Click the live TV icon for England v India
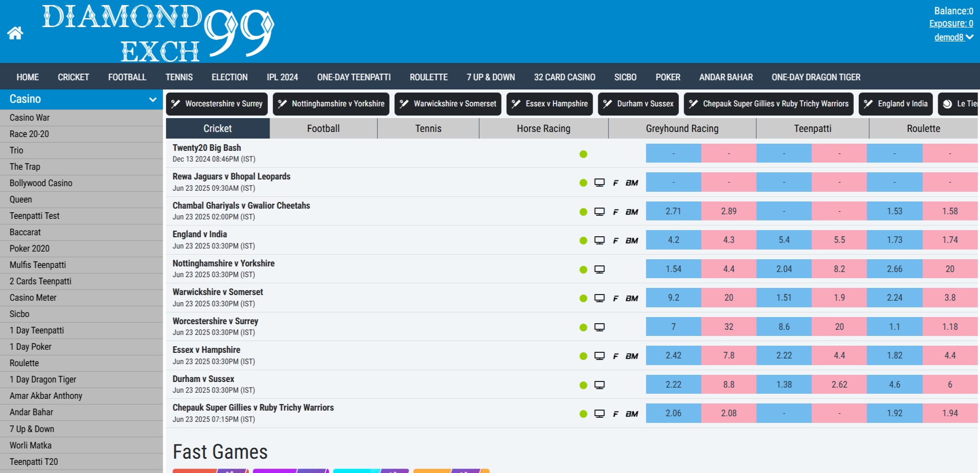This screenshot has width=980, height=473. tap(599, 240)
